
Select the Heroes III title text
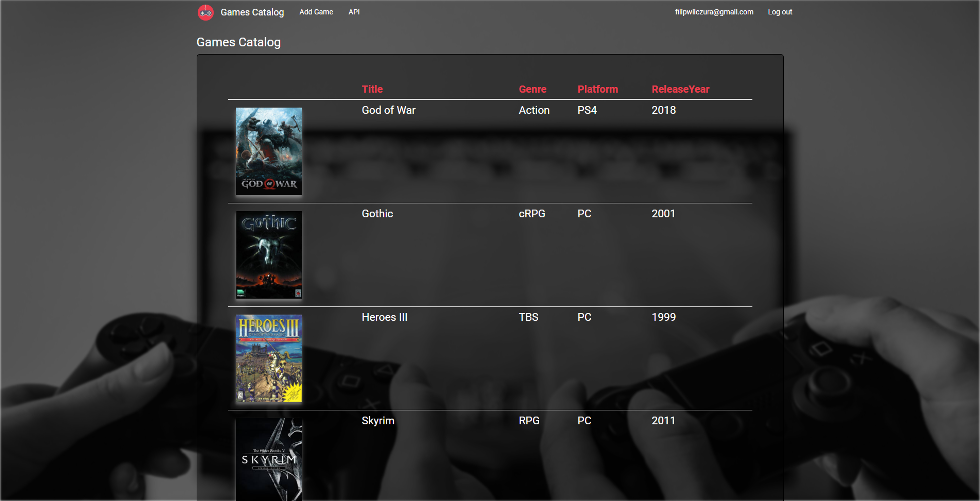tap(384, 317)
